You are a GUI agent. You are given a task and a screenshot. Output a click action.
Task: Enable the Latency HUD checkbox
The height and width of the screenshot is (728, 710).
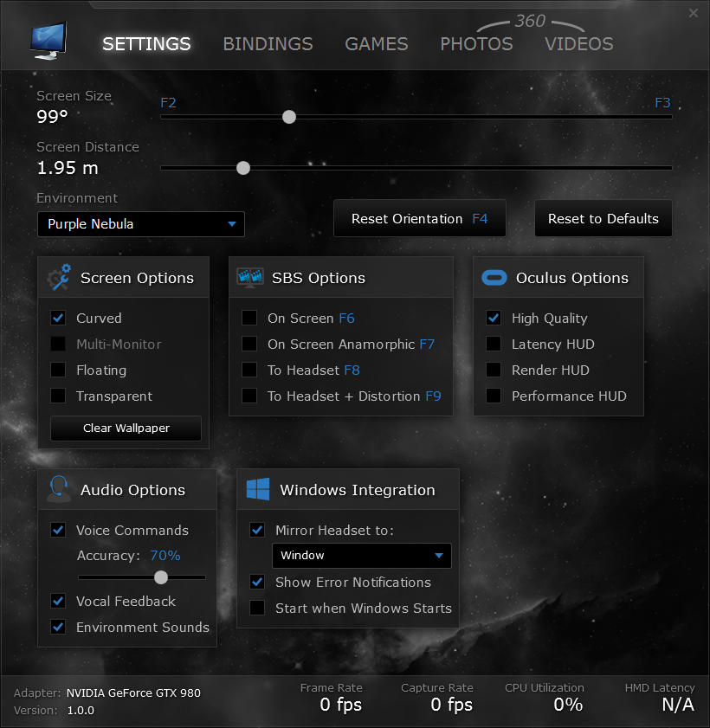pyautogui.click(x=494, y=344)
